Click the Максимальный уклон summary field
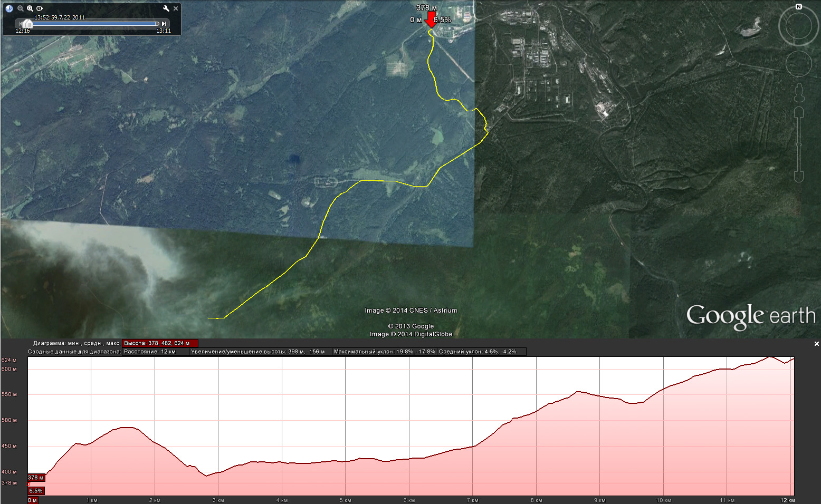 [x=384, y=352]
